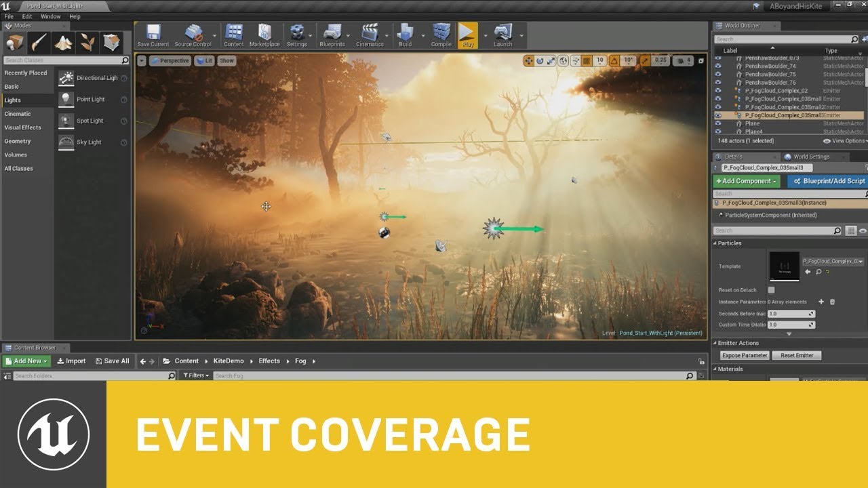The image size is (868, 488).
Task: Click the Compile toolbar icon
Action: 441,33
